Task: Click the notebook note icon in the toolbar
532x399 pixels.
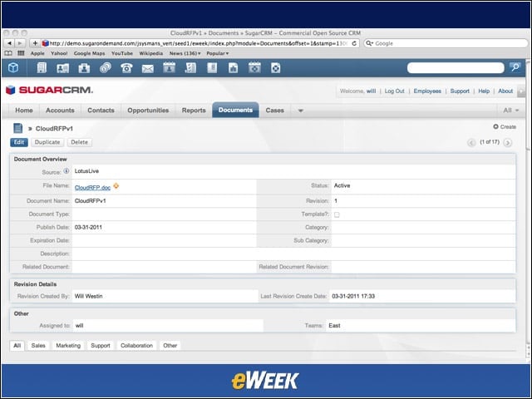Action: [x=212, y=68]
